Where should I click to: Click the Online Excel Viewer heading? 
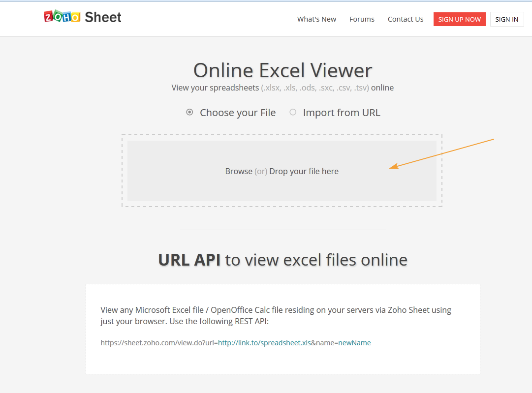pos(282,70)
